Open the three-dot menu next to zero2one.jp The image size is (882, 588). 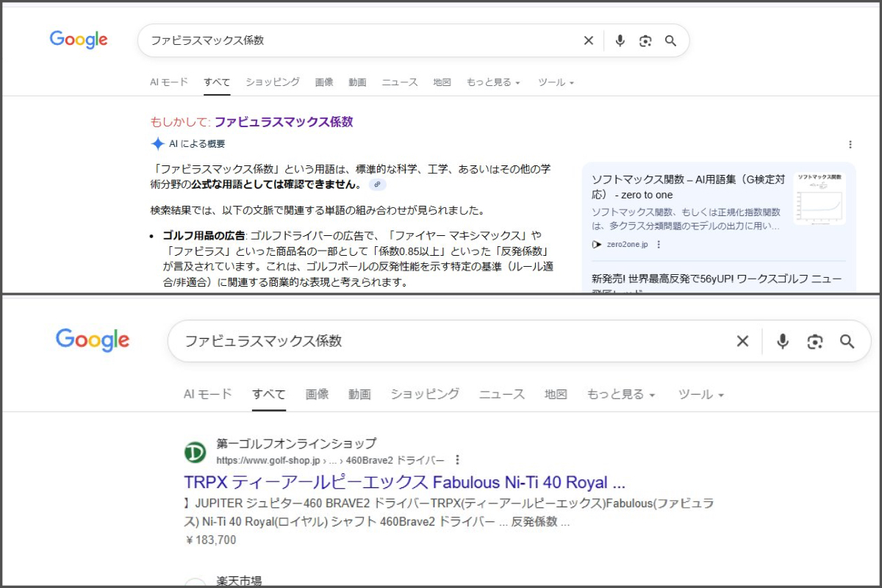point(659,244)
